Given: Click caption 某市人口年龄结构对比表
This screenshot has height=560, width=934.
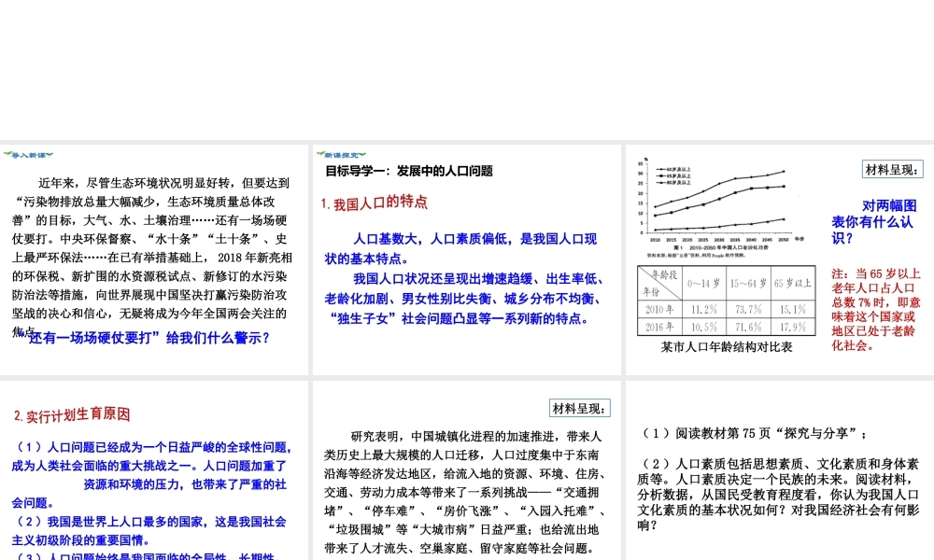Looking at the screenshot, I should click(726, 347).
